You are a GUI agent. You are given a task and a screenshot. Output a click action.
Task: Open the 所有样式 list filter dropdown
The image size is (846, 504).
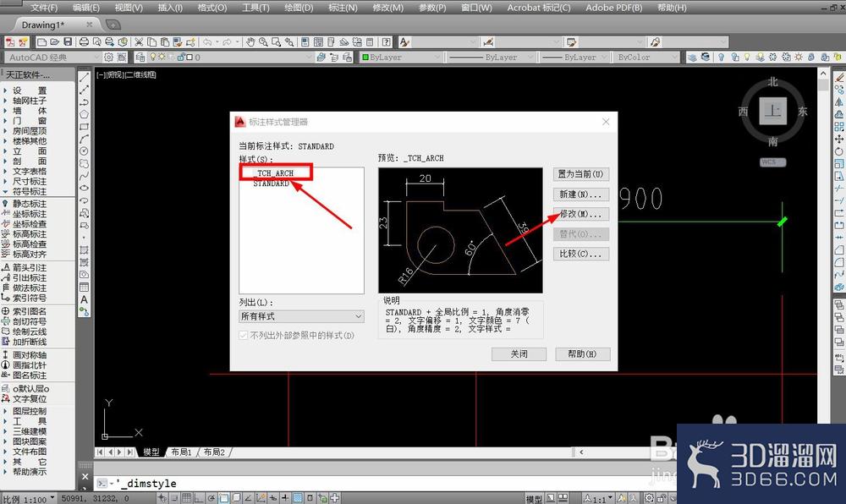tap(301, 316)
